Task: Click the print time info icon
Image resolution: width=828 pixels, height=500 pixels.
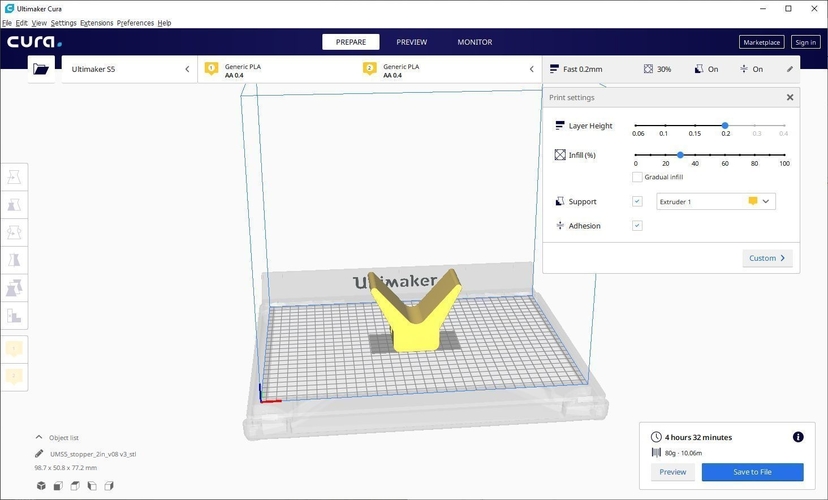Action: (x=798, y=437)
